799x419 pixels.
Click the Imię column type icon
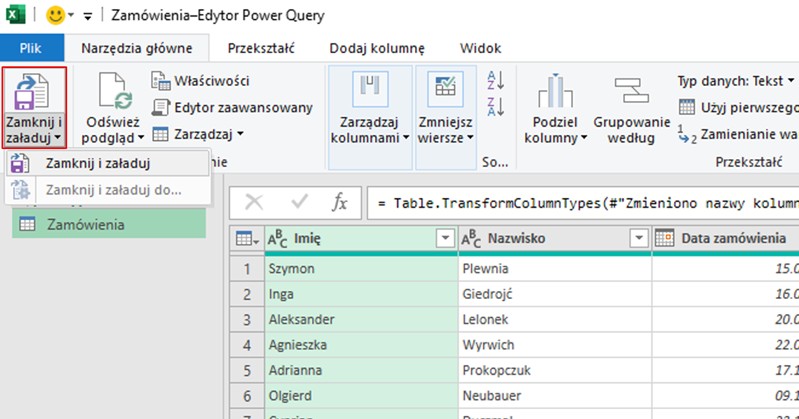click(x=278, y=238)
